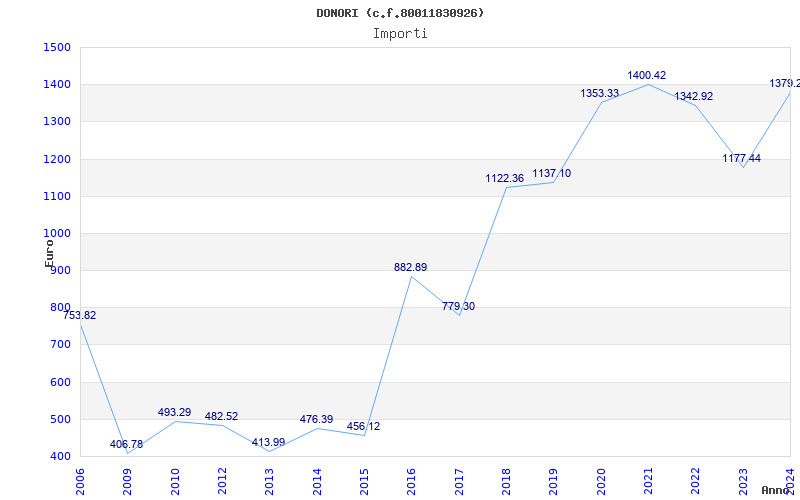This screenshot has width=800, height=500.
Task: Click the 882.89 peak label for 2016
Action: 410,267
